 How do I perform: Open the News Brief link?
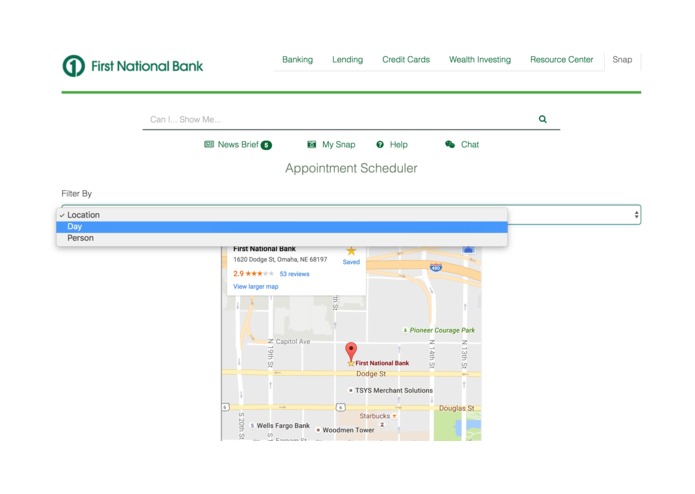(x=238, y=144)
